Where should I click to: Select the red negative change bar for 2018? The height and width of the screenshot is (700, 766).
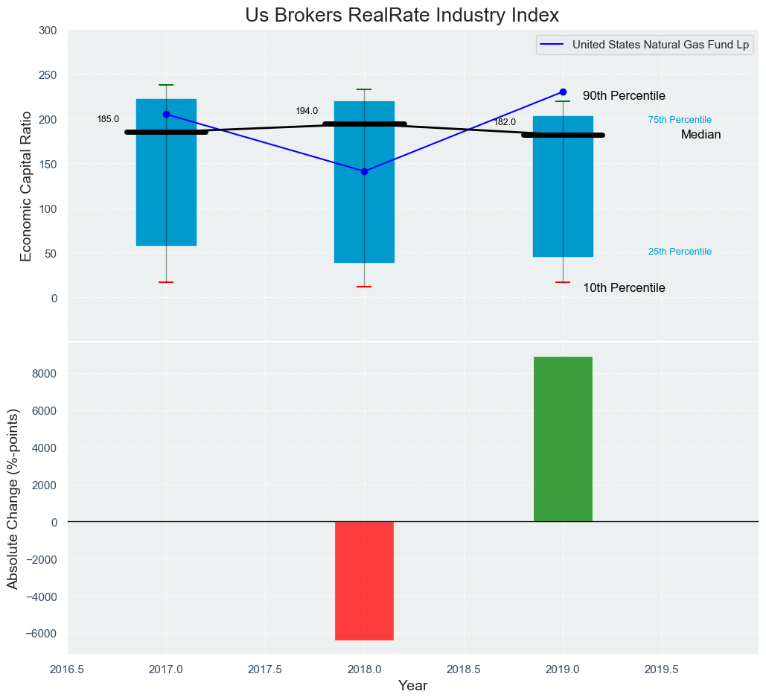(x=364, y=581)
